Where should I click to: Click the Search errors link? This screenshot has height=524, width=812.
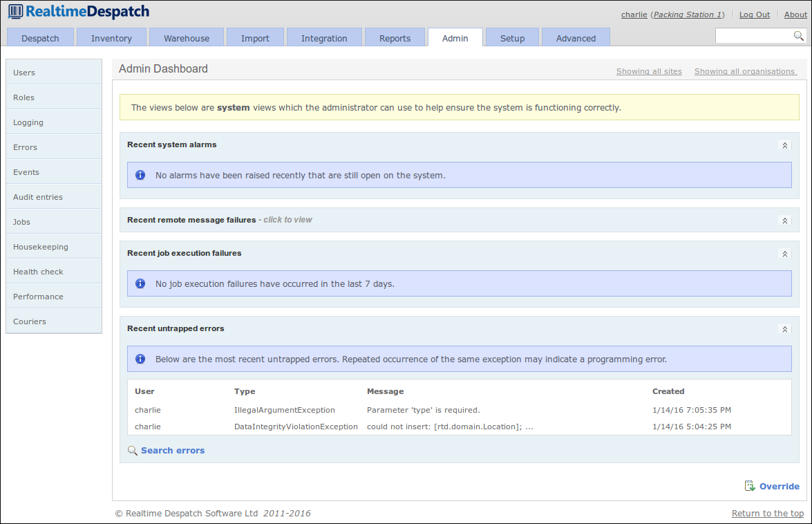point(173,451)
